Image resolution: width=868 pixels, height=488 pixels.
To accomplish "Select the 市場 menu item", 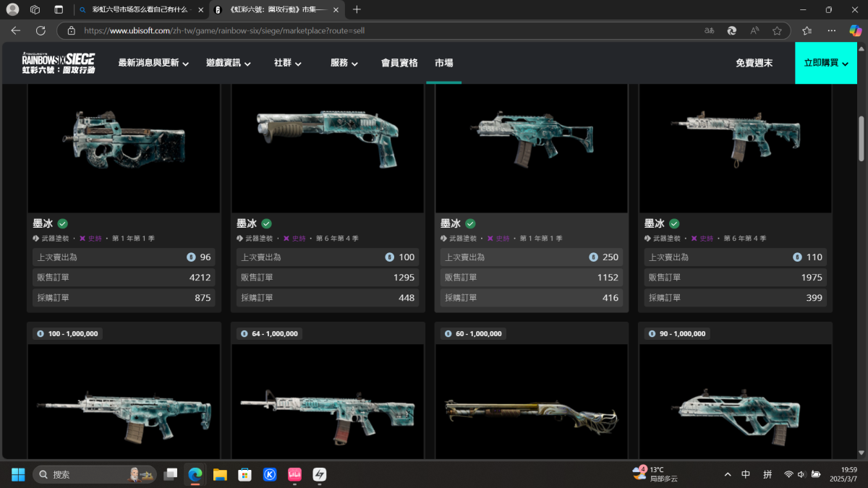I will (444, 63).
